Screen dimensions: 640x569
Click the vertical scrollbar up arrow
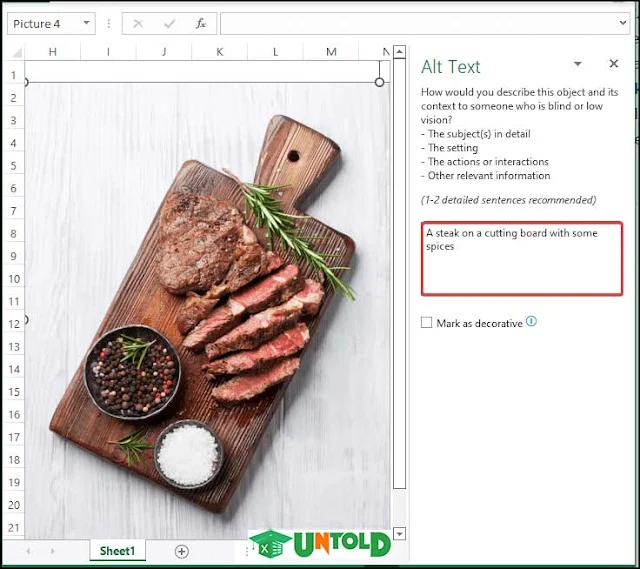click(x=399, y=52)
